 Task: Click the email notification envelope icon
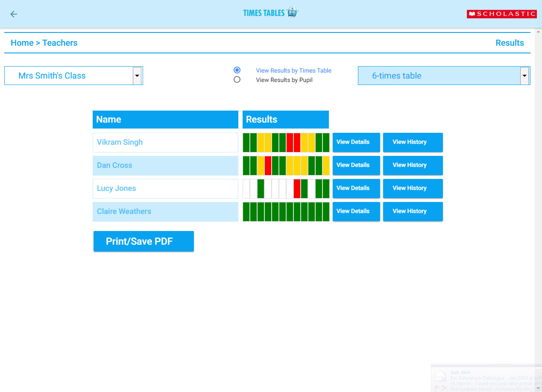(x=440, y=376)
